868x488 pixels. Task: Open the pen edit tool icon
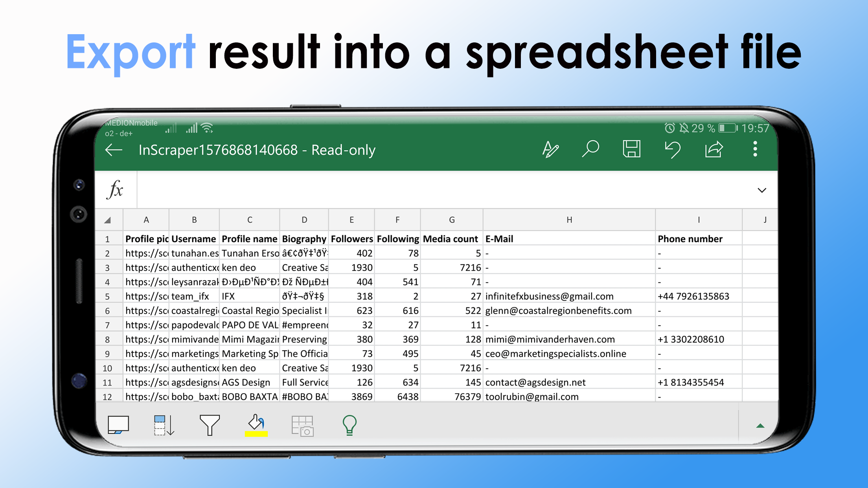click(x=550, y=149)
